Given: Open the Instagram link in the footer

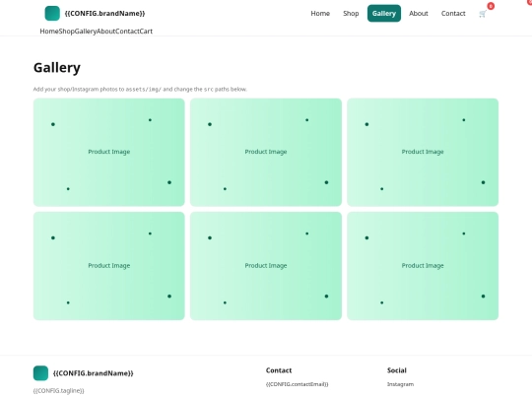Looking at the screenshot, I should coord(400,384).
